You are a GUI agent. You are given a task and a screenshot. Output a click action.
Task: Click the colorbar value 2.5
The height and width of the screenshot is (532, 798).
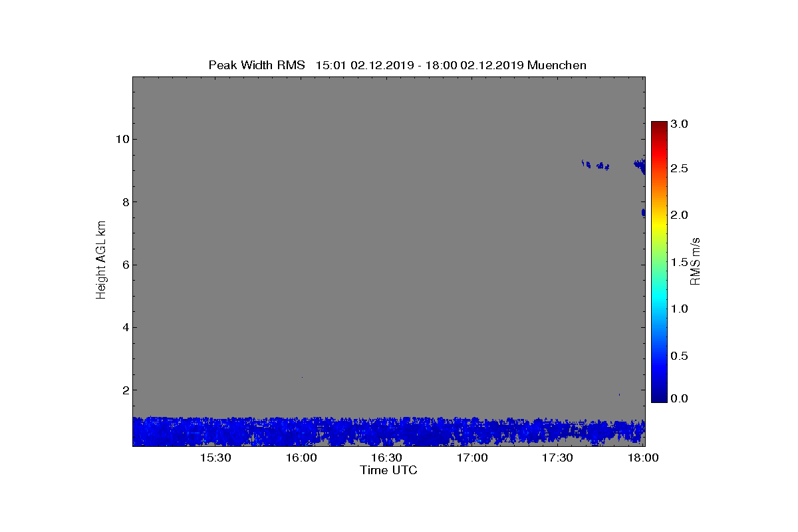679,168
